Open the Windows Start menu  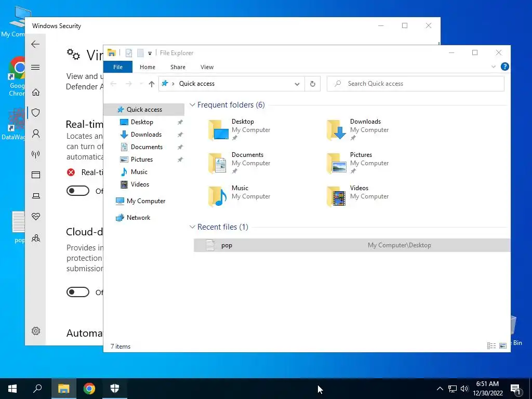pyautogui.click(x=12, y=389)
